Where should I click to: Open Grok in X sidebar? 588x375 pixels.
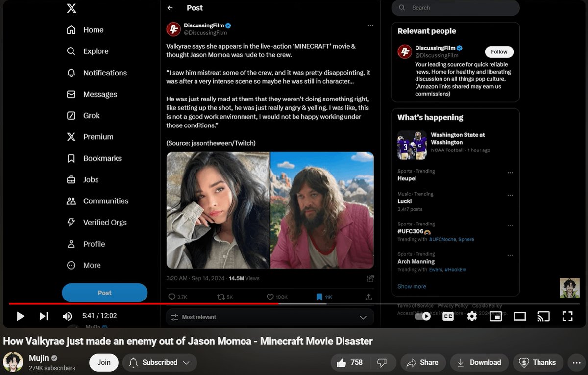click(x=83, y=116)
